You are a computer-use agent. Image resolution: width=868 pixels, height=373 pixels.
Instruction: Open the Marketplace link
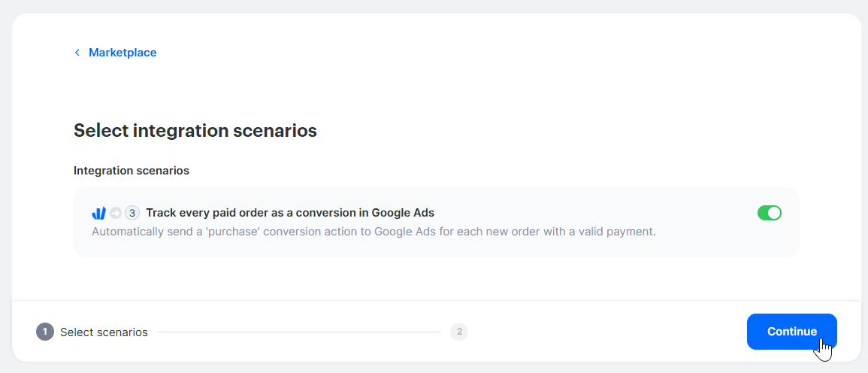122,53
